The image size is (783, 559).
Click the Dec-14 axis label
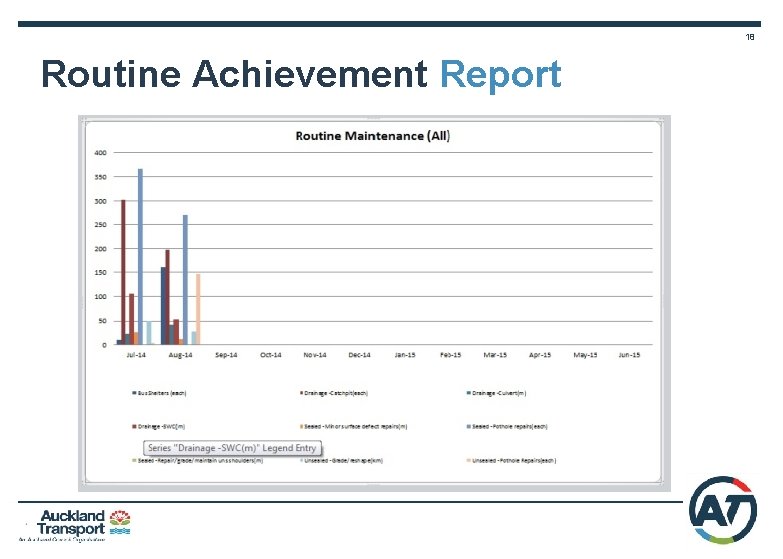coord(360,355)
